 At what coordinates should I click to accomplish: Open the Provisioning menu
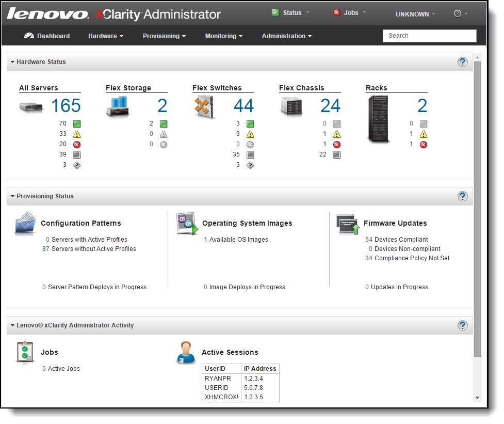tap(164, 36)
